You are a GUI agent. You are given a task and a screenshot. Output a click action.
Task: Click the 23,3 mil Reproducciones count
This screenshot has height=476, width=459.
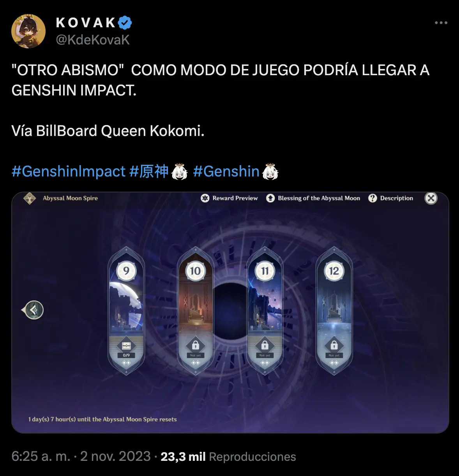[228, 457]
